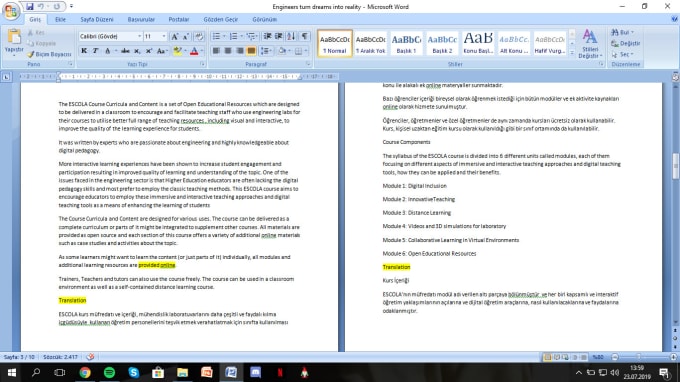Open the font size dropdown
This screenshot has width=680, height=382.
155,36
